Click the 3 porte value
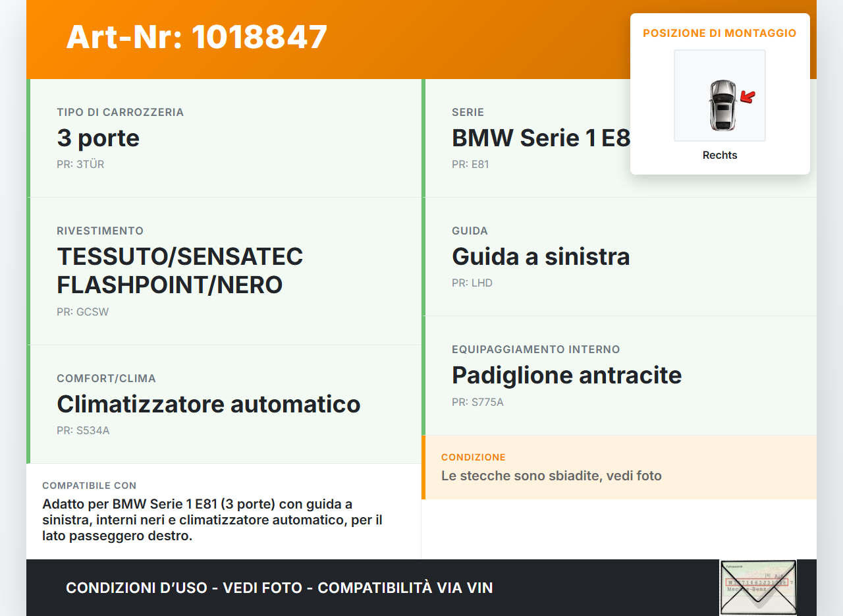Image resolution: width=843 pixels, height=616 pixels. (x=98, y=138)
